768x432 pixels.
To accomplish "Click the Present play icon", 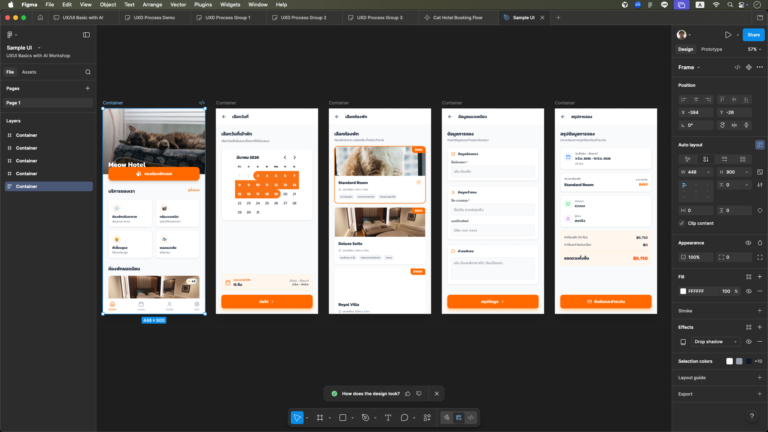I will click(728, 34).
